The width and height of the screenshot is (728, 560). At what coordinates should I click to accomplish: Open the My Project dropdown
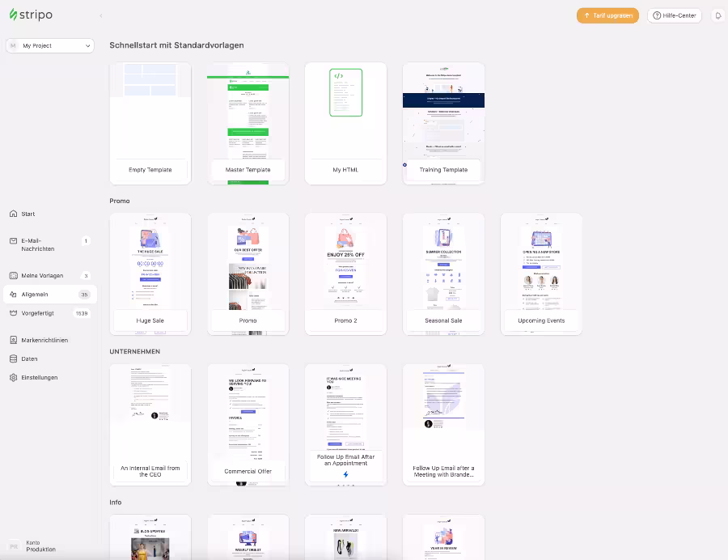(50, 45)
